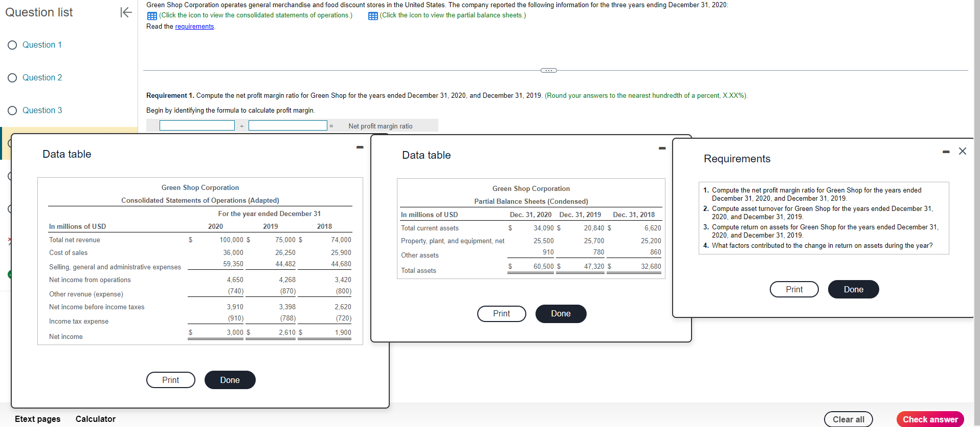Click the 2020 net income value 3,000
Screen dimensions: 980x427
coord(235,332)
